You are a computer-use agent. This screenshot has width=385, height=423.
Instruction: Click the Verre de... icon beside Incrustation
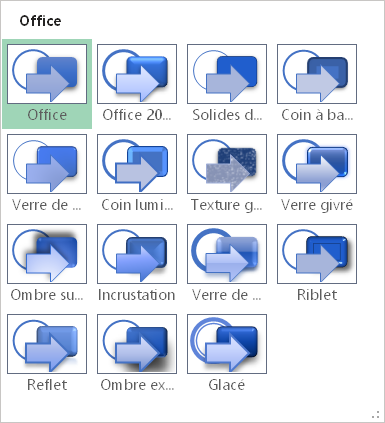[x=227, y=254]
